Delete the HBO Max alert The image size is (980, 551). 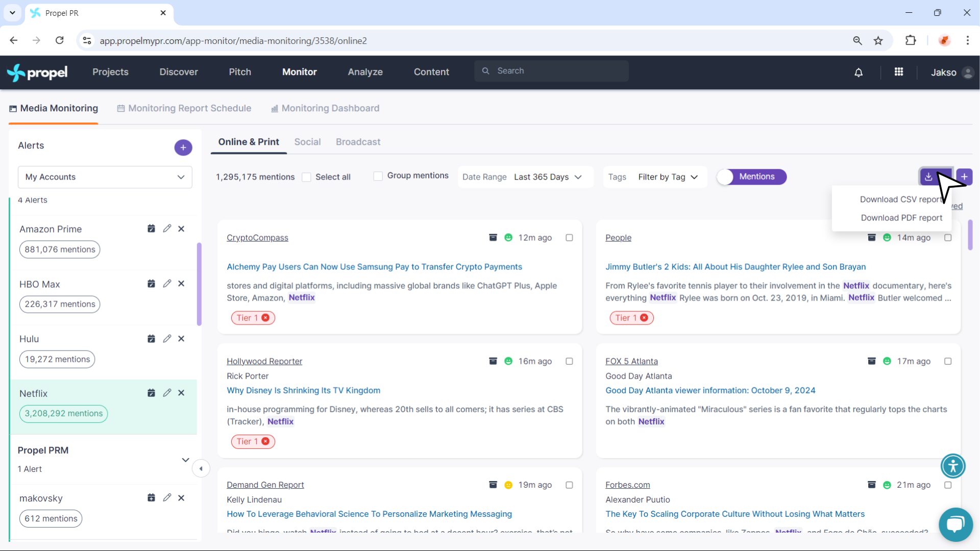coord(181,284)
